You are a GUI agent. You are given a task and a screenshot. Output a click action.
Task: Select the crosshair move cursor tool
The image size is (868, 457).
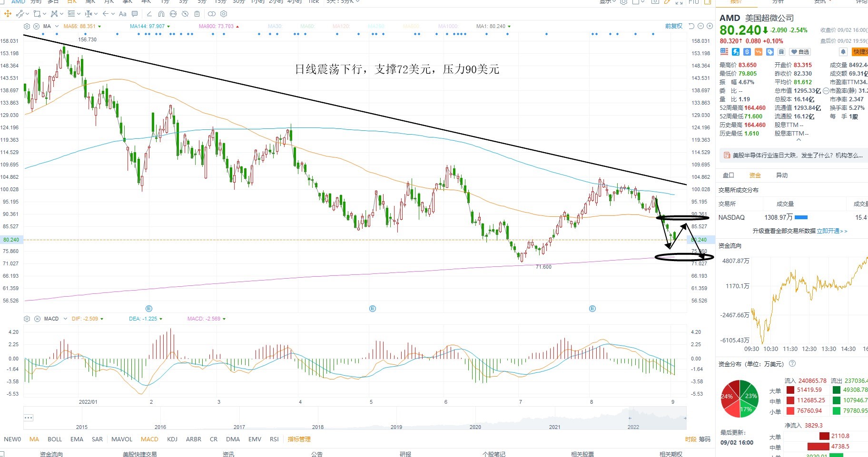click(8, 14)
